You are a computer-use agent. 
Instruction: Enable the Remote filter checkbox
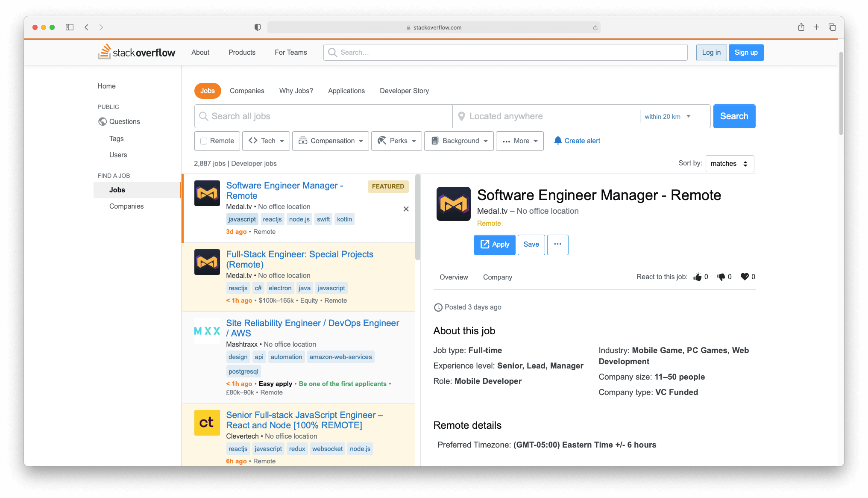click(x=203, y=141)
